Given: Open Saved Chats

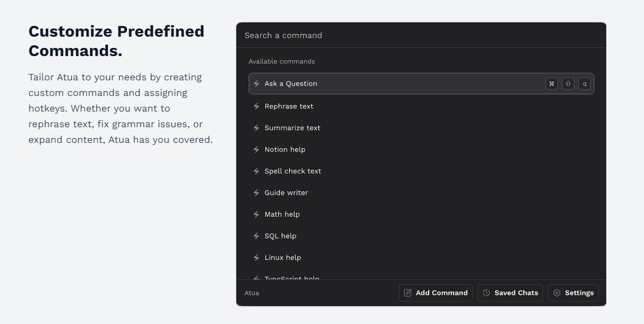Looking at the screenshot, I should coord(510,293).
